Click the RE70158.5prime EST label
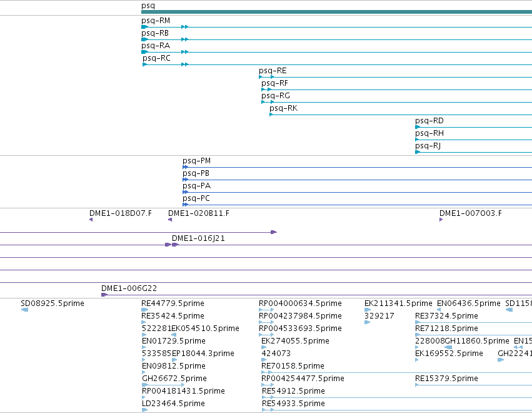Screen dimensions: 532x413 [x=293, y=367]
